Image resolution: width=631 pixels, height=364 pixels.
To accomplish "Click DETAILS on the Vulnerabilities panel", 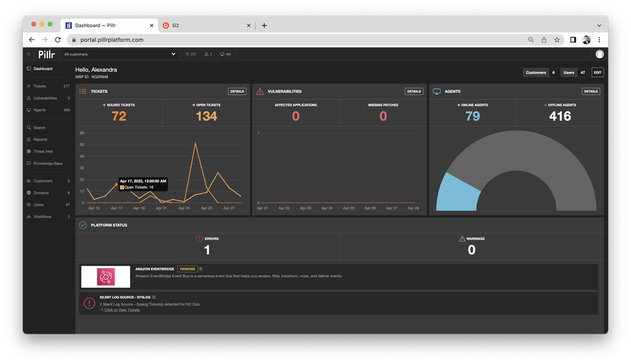I will click(x=413, y=91).
